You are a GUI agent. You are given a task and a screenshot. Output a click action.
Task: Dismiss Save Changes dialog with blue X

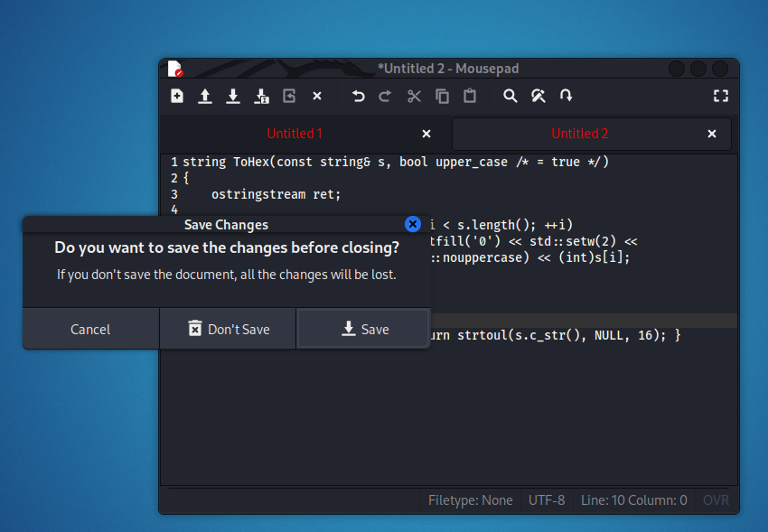point(412,224)
